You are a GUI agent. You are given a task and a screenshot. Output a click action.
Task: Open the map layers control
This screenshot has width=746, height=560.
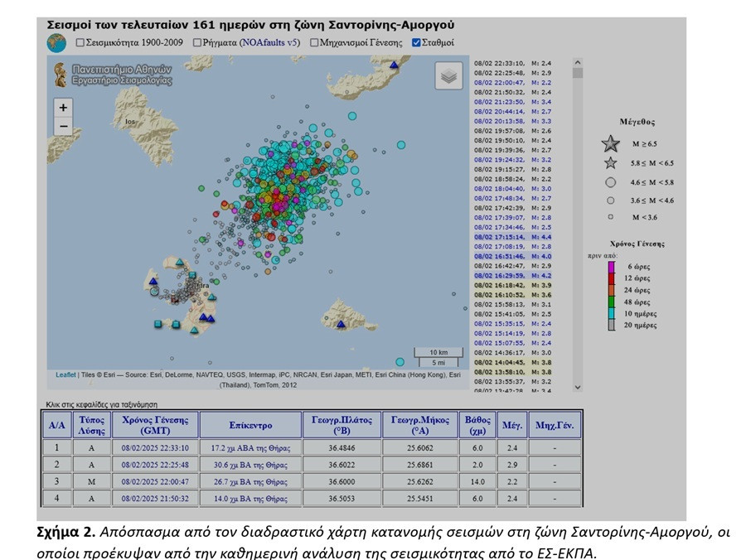pyautogui.click(x=448, y=75)
